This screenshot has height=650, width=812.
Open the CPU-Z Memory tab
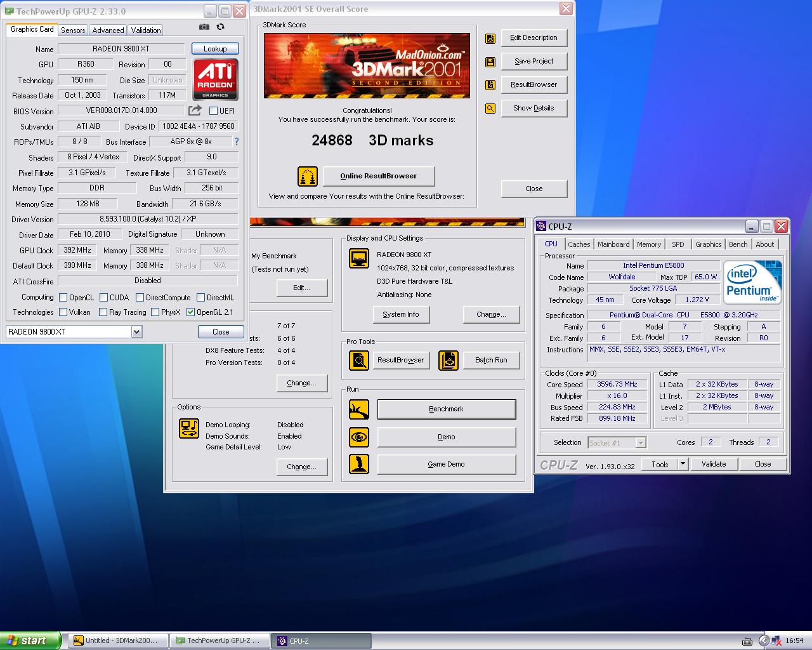[x=649, y=244]
